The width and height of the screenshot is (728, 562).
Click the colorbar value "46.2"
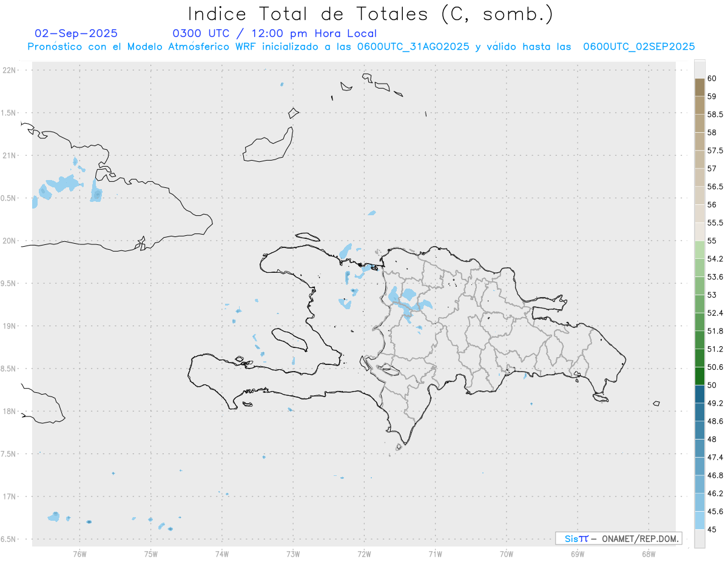point(715,493)
